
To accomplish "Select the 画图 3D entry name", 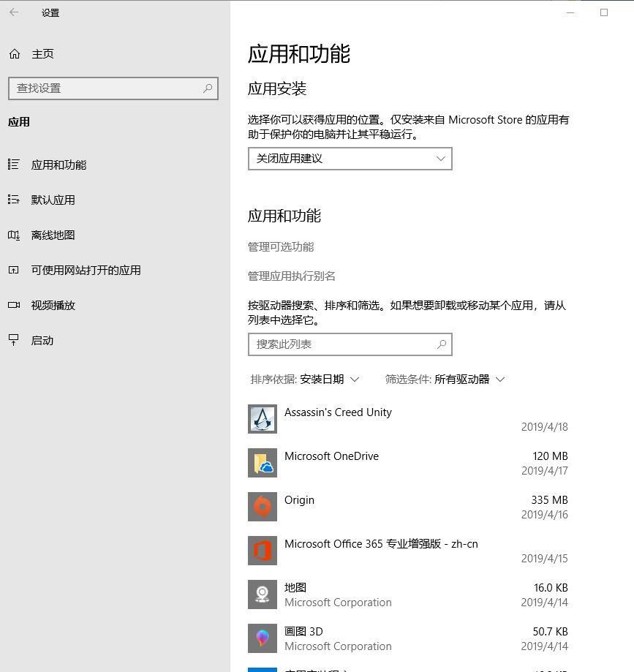I will [303, 631].
